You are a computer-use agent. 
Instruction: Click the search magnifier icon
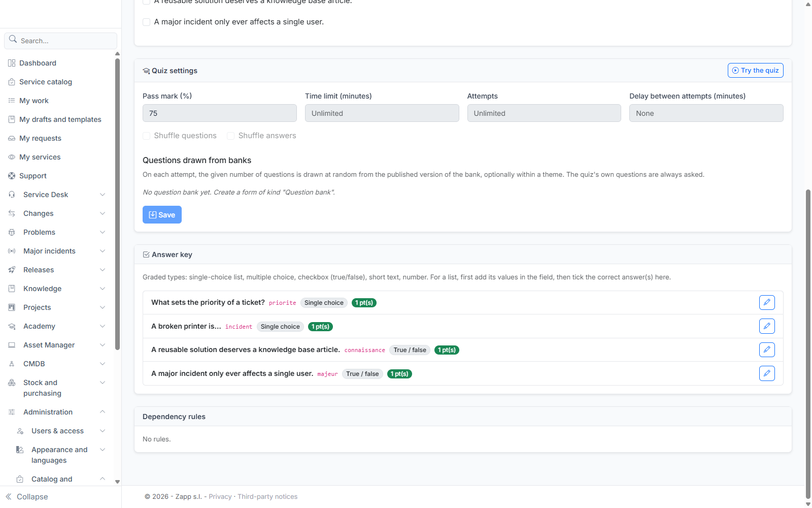coord(13,39)
